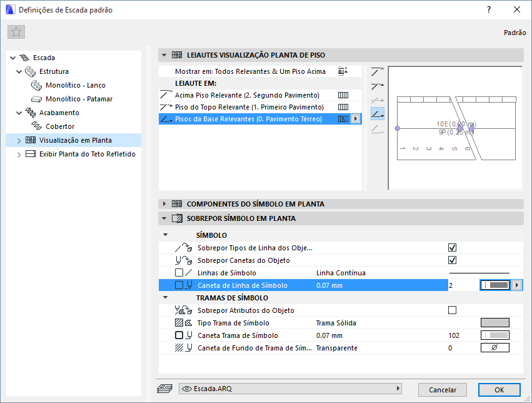Image resolution: width=532 pixels, height=403 pixels.
Task: Click the Cobertor tread icon
Action: tap(36, 126)
